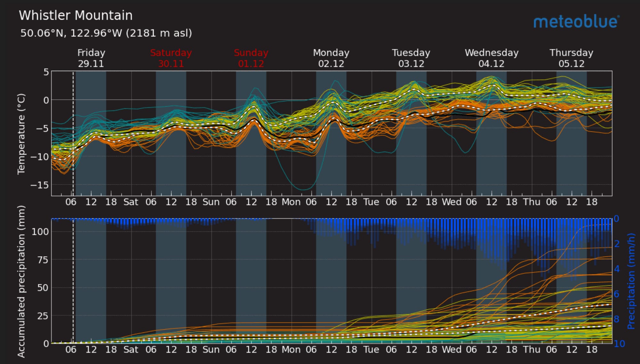The image size is (640, 364).
Task: Click the blue 10 mm/h axis tick
Action: coord(619,344)
